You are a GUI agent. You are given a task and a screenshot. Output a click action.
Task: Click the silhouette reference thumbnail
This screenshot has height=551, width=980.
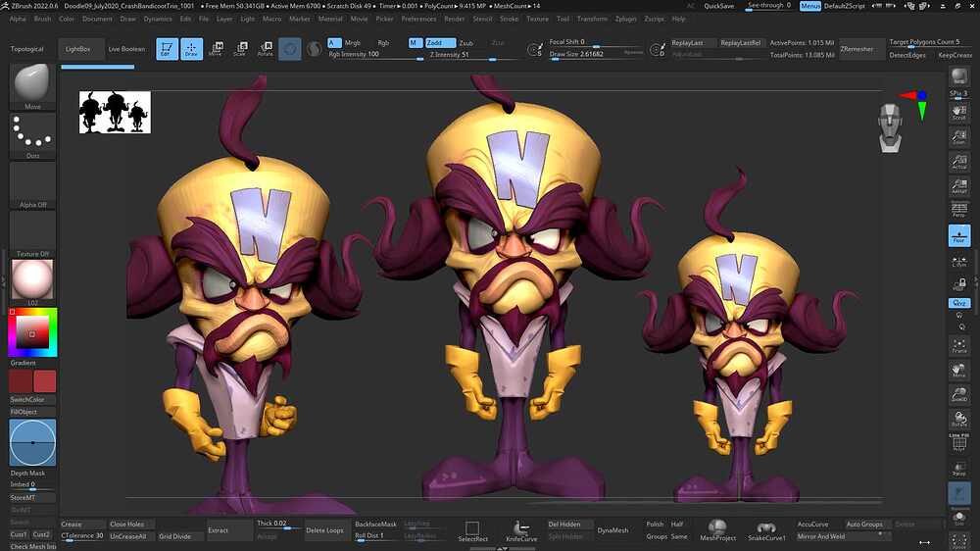[115, 112]
